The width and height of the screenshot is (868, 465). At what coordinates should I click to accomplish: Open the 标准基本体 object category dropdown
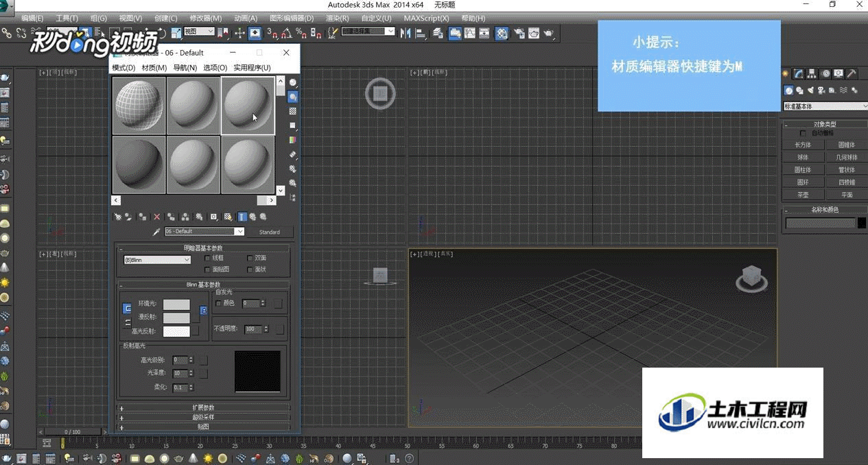pyautogui.click(x=825, y=106)
